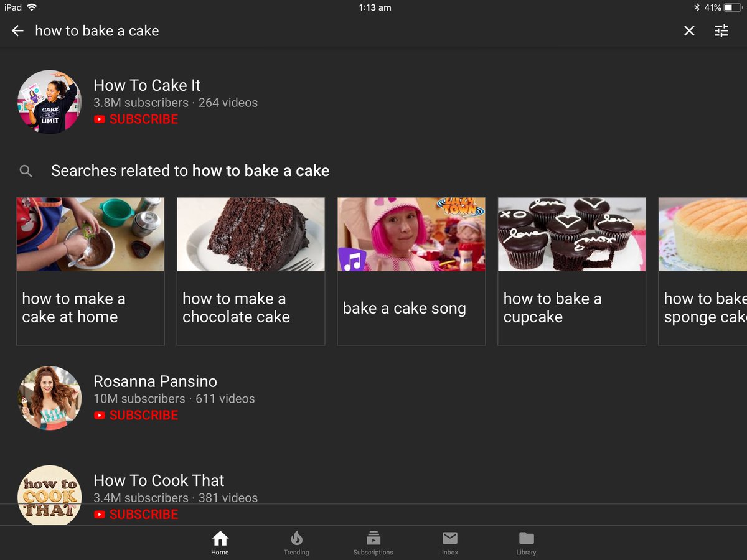Image resolution: width=747 pixels, height=560 pixels.
Task: Open the chocolate cupcakes thumbnail
Action: click(572, 234)
